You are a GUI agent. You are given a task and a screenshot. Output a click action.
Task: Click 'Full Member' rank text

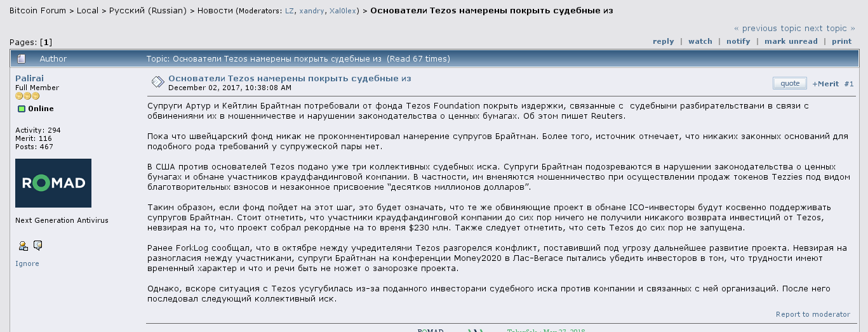point(37,88)
